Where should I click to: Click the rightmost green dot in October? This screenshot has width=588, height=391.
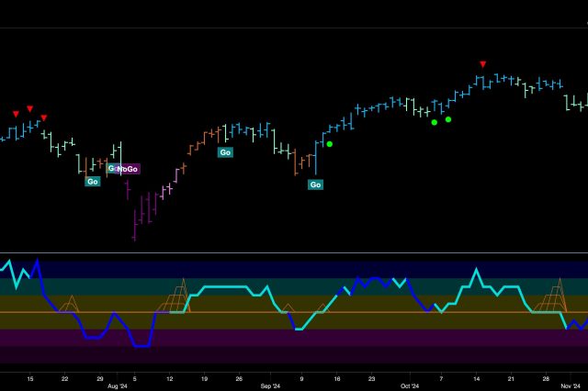[448, 119]
